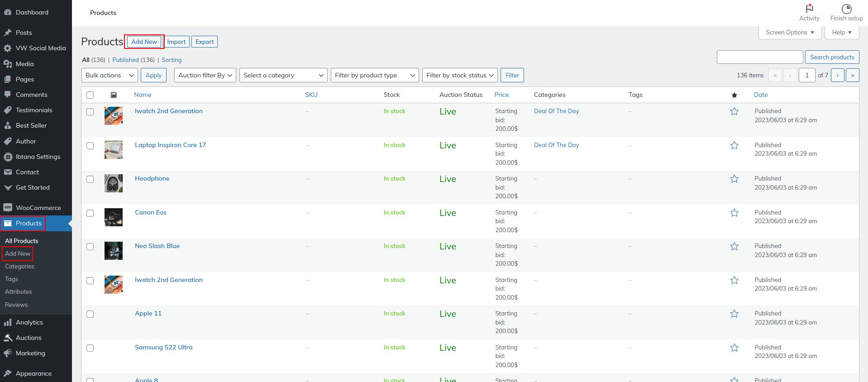
Task: Click the featured star column header
Action: (x=734, y=95)
